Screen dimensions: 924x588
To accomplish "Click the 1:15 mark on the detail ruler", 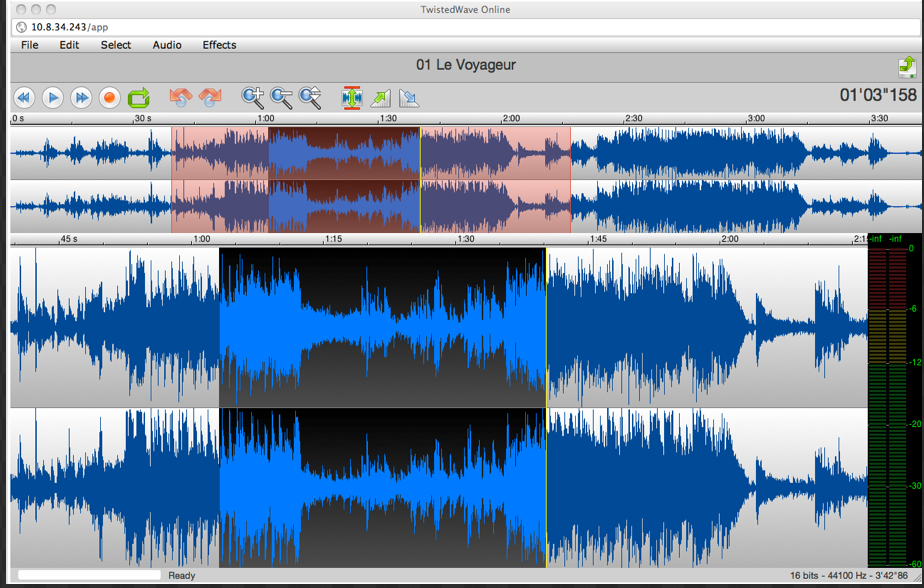I will point(334,239).
